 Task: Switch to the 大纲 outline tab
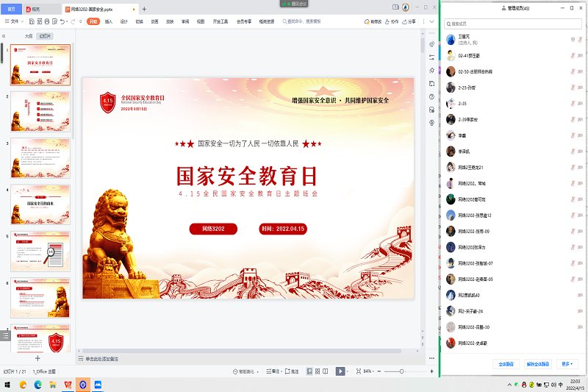pos(28,35)
